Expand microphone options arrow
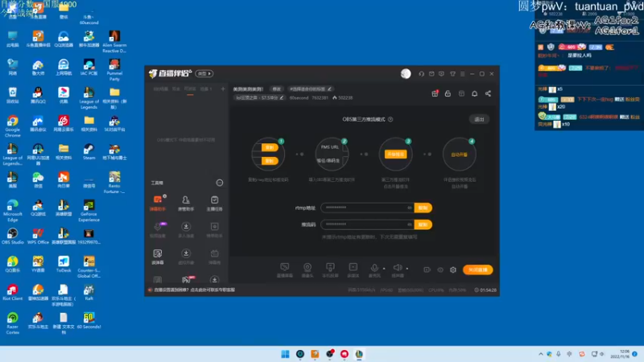Image resolution: width=644 pixels, height=362 pixels. pyautogui.click(x=384, y=269)
